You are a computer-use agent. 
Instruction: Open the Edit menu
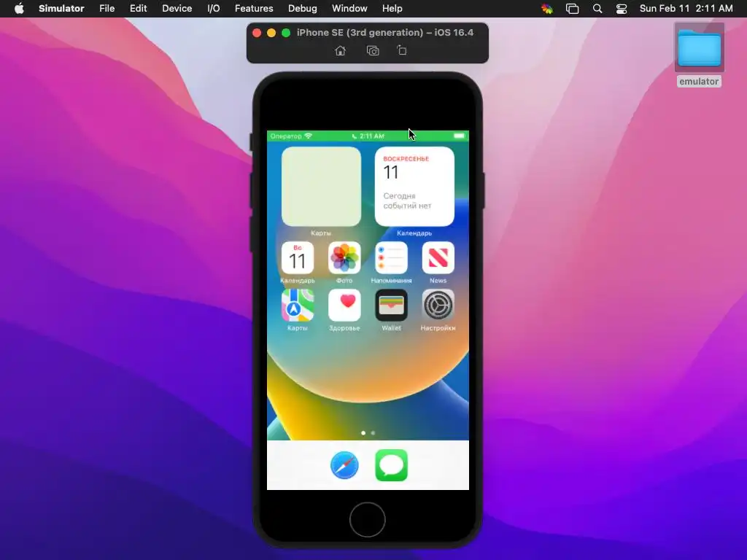click(x=138, y=9)
